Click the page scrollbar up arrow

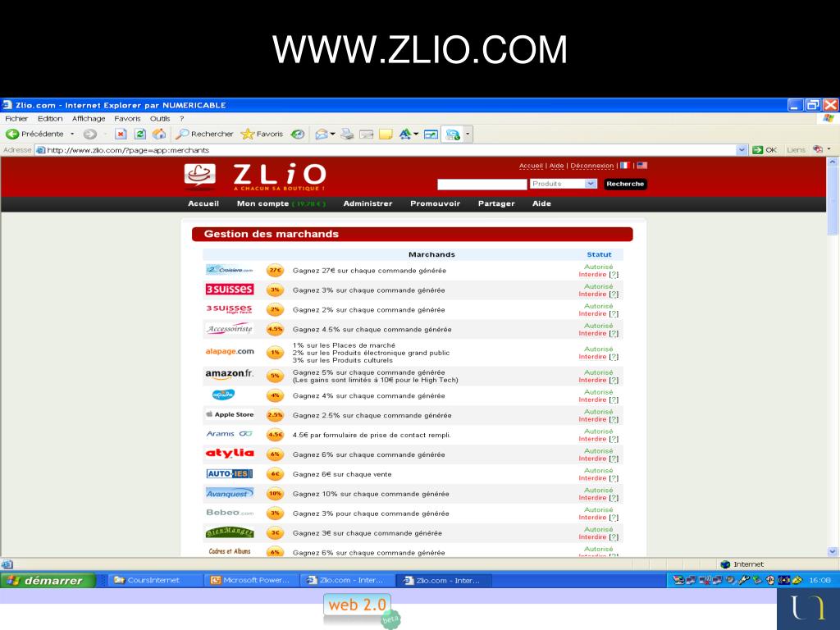point(833,162)
